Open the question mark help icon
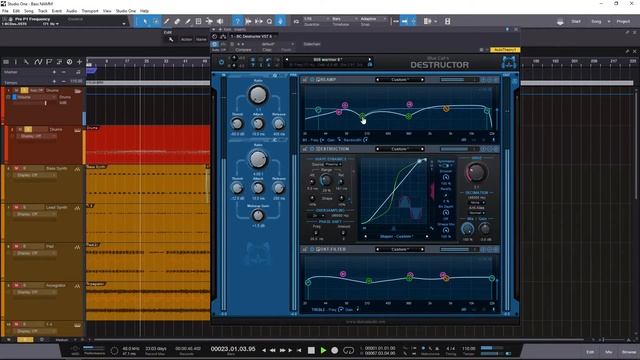Screen dimensions: 640x360 click(x=237, y=21)
